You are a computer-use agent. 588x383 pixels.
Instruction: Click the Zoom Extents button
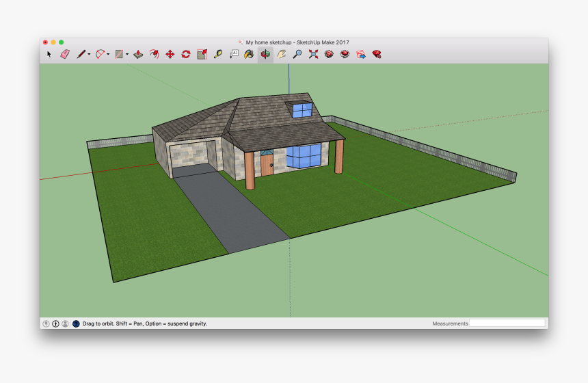point(313,54)
